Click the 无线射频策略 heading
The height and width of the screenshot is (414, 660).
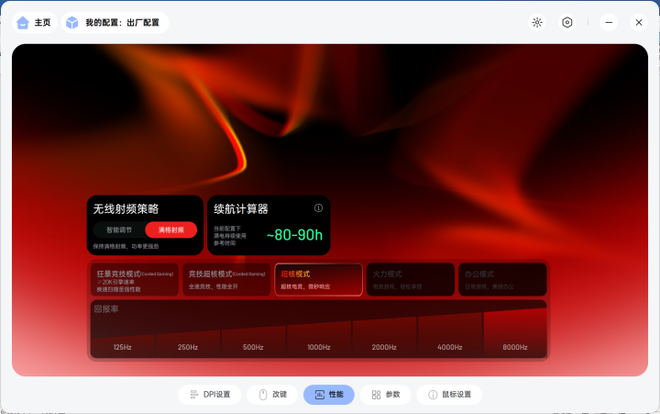pyautogui.click(x=125, y=209)
